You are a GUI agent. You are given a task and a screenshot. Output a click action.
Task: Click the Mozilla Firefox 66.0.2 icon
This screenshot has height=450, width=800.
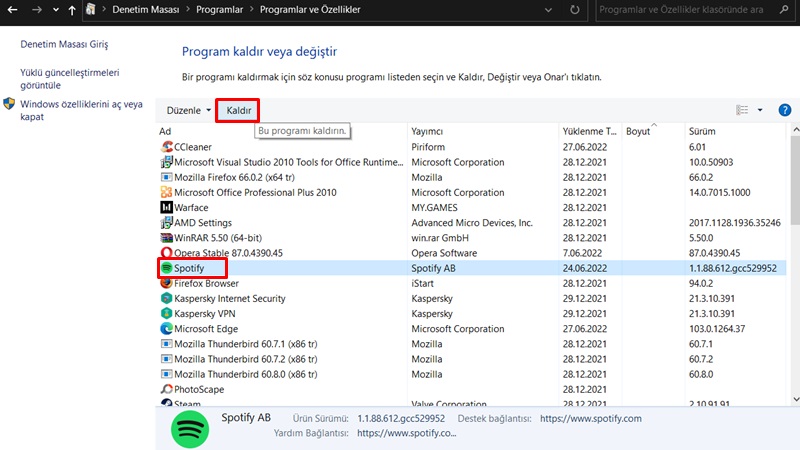[166, 178]
